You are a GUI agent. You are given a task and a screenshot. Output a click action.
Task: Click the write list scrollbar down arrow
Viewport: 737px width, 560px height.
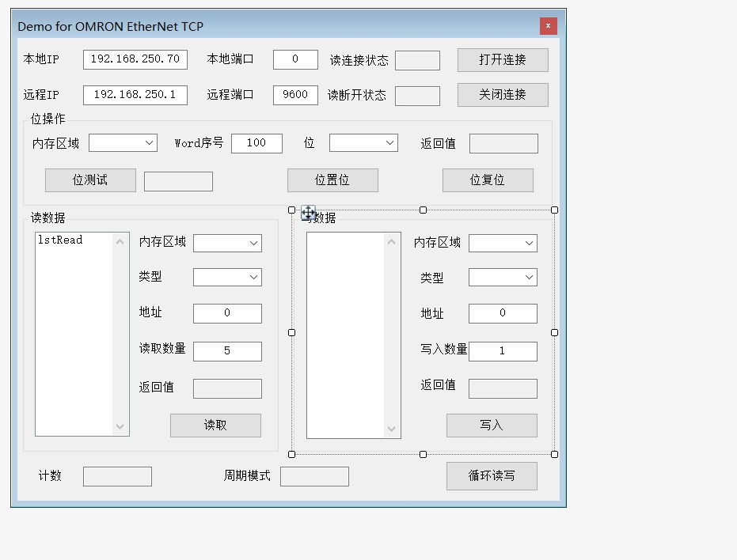[392, 429]
